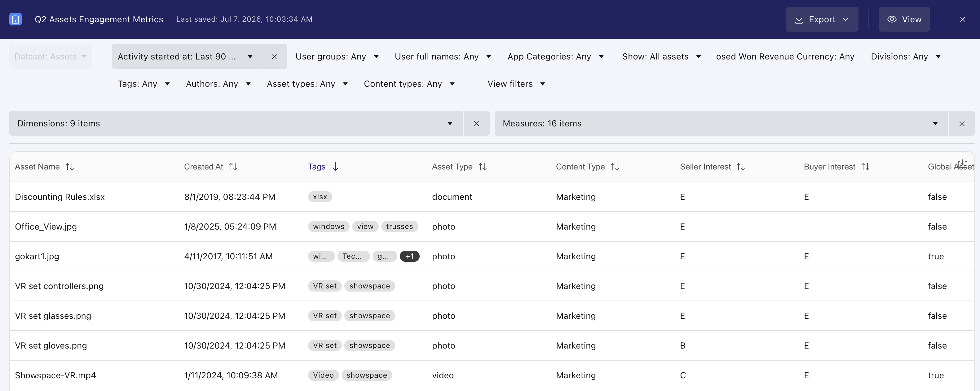Open Closed Won Revenue Currency filter
The height and width of the screenshot is (391, 980).
click(784, 56)
